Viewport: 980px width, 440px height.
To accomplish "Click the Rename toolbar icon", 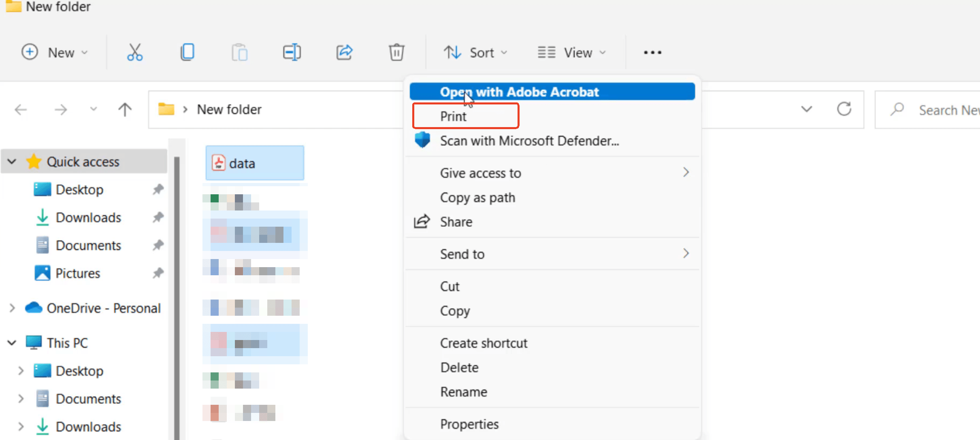I will [292, 52].
